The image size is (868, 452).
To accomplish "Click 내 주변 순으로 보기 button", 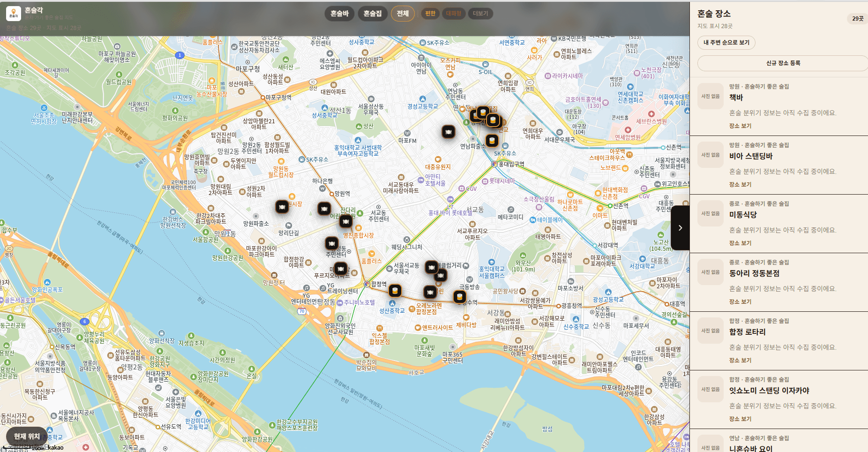I will pyautogui.click(x=726, y=43).
